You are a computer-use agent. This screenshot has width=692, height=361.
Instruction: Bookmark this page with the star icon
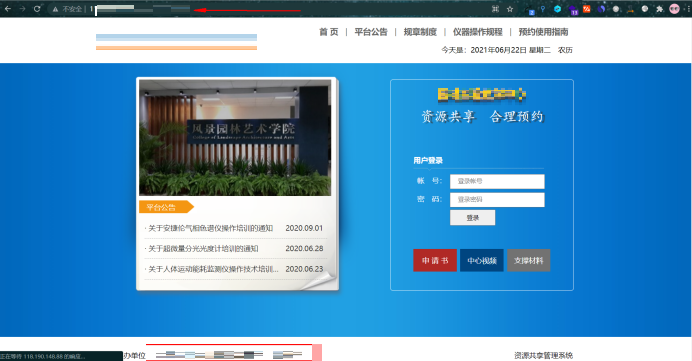[510, 9]
